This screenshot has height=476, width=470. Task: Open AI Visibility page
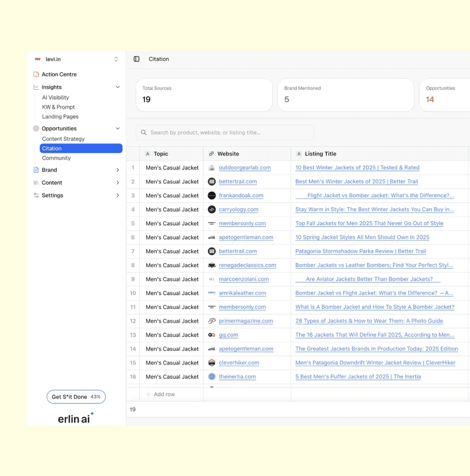pyautogui.click(x=55, y=97)
